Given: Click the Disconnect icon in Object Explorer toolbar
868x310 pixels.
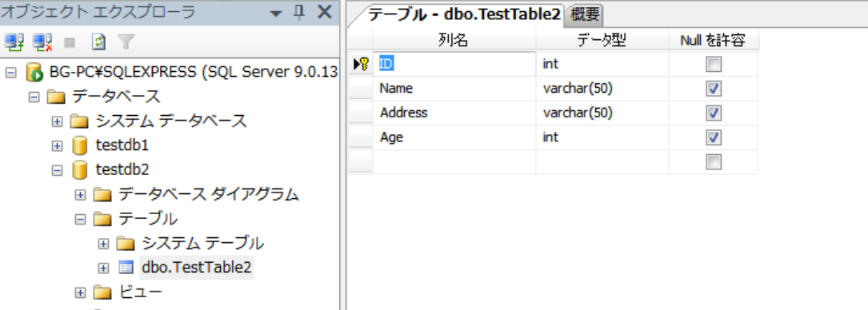Looking at the screenshot, I should tap(42, 42).
